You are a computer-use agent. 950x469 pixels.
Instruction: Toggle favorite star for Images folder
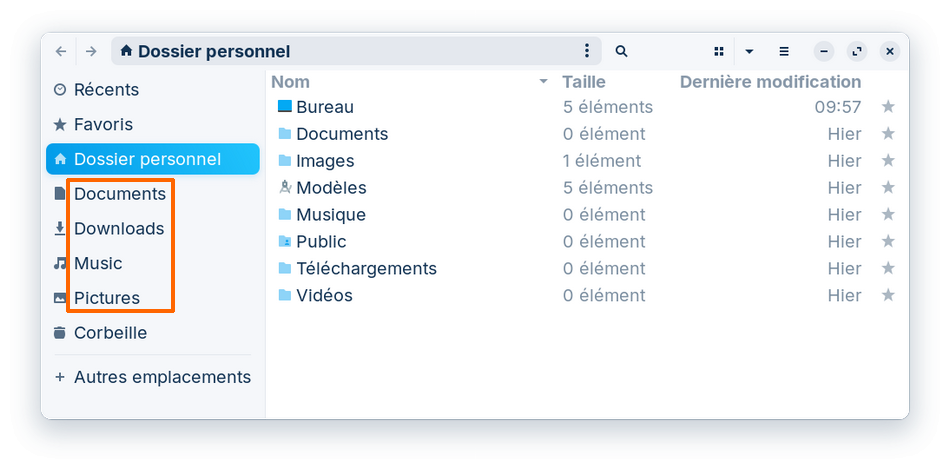[887, 161]
